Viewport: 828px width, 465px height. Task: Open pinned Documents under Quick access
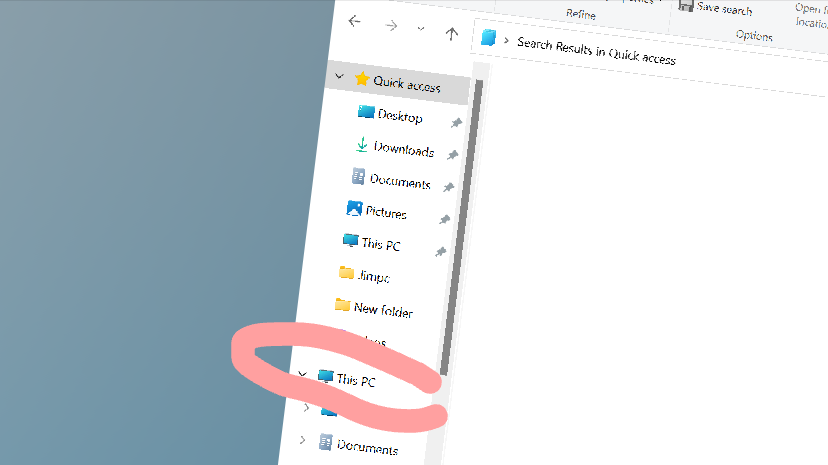click(400, 181)
